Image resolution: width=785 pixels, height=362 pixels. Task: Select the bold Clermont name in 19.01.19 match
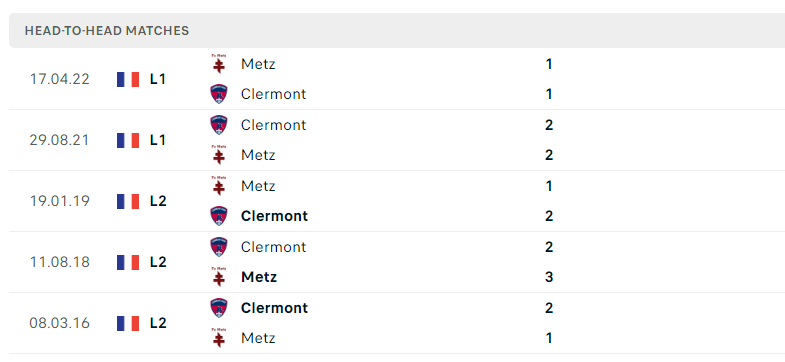(274, 216)
